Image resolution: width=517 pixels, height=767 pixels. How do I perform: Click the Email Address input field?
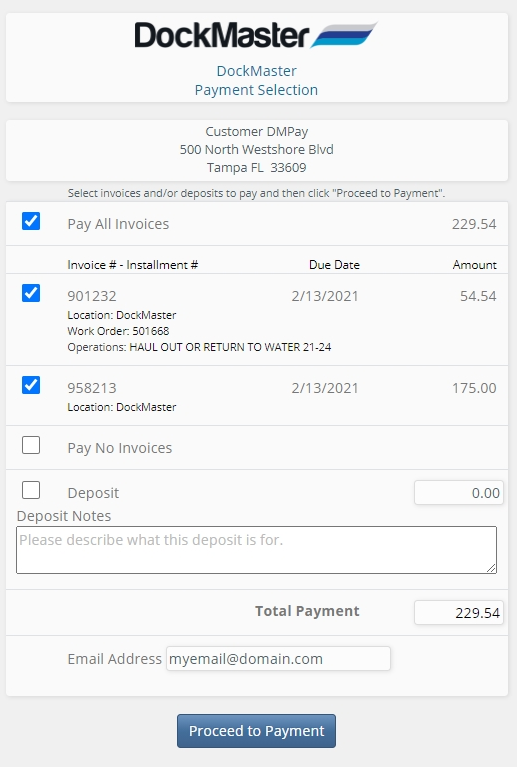(278, 658)
